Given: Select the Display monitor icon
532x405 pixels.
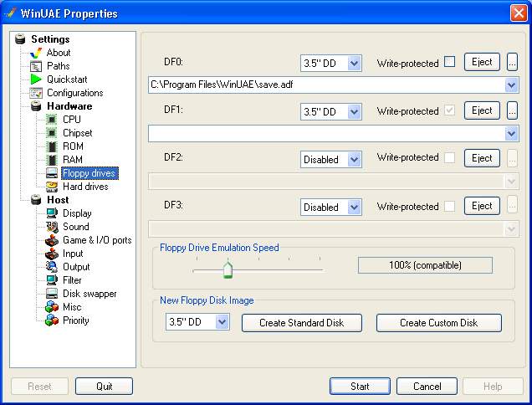Looking at the screenshot, I should 52,213.
